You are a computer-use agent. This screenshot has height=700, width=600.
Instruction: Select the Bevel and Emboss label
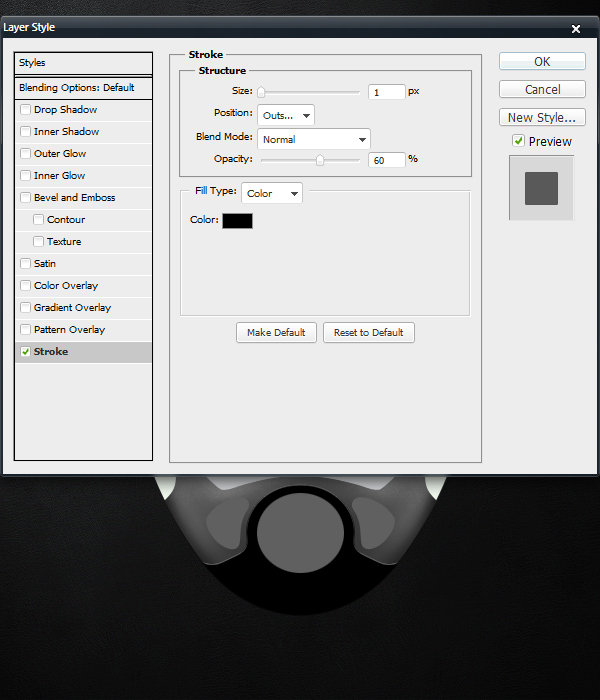(75, 198)
